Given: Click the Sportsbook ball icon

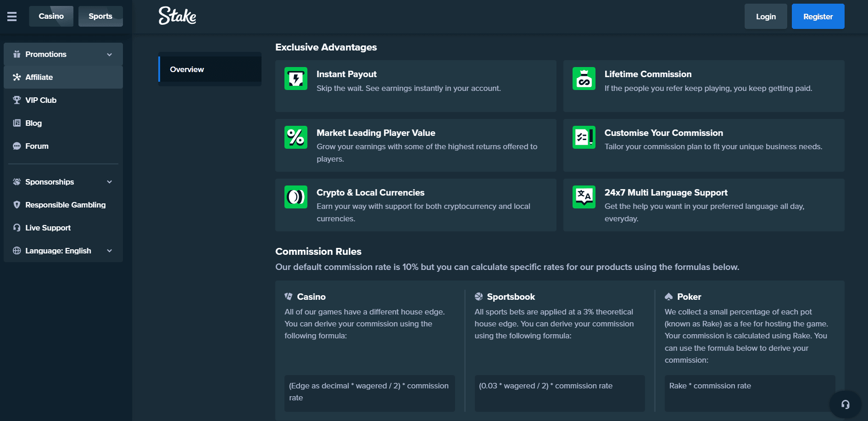Looking at the screenshot, I should [x=479, y=297].
